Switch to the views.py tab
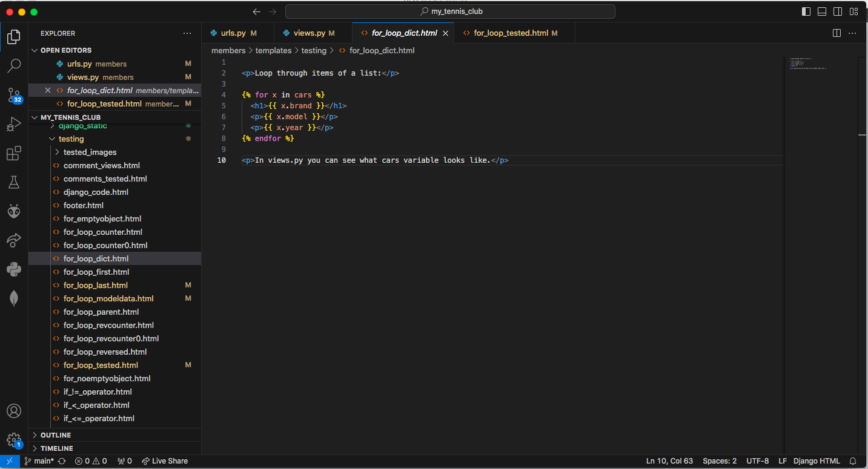The height and width of the screenshot is (469, 868). tap(309, 33)
